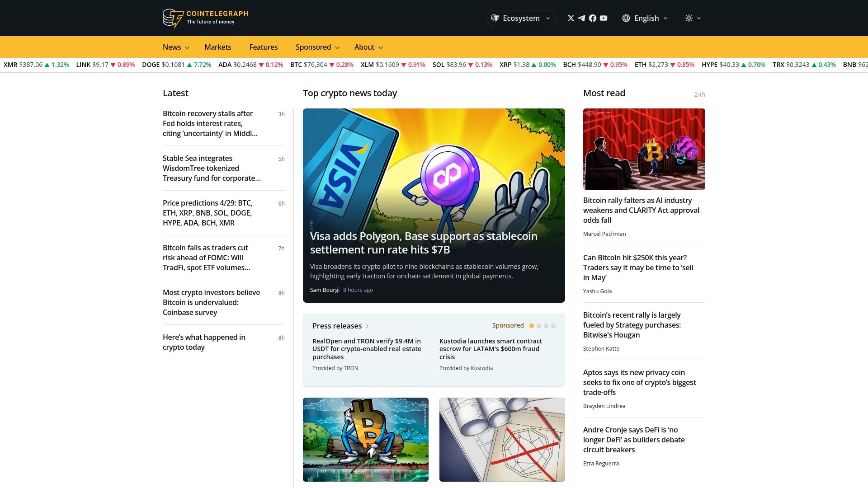
Task: Select the first sponsored carousel dot
Action: (x=532, y=326)
